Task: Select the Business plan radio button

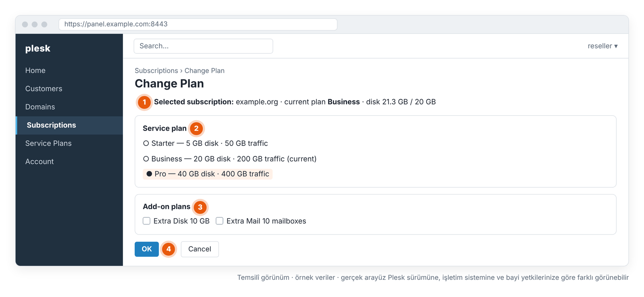Action: pyautogui.click(x=146, y=159)
